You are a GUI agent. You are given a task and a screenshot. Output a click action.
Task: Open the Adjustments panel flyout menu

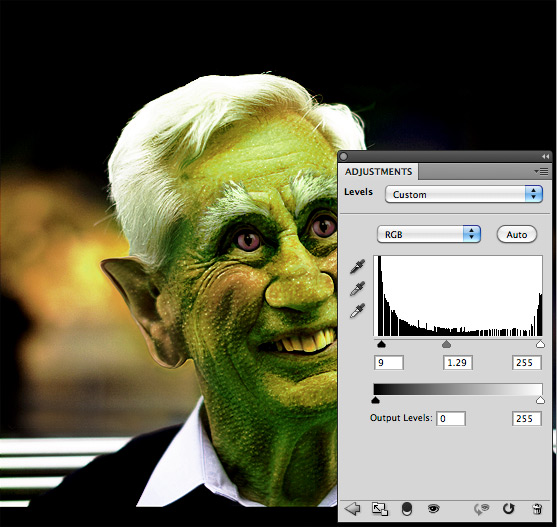(x=541, y=172)
